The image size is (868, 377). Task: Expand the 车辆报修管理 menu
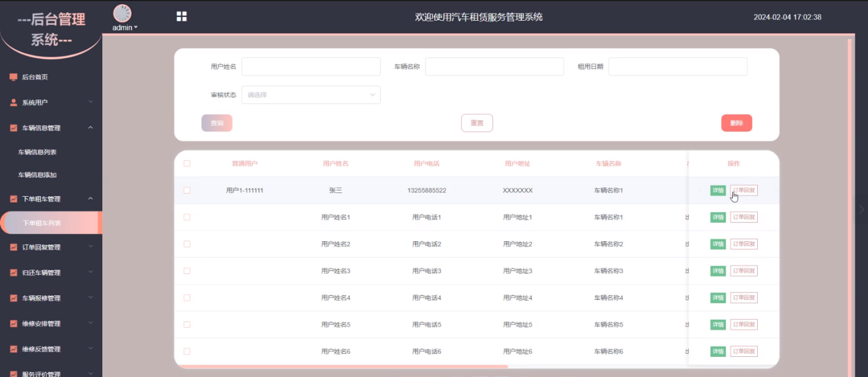pyautogui.click(x=91, y=298)
